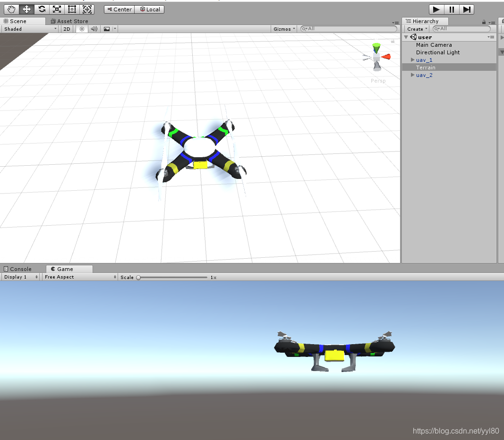Click the green Y axis gizmo cone
The width and height of the screenshot is (504, 440).
[x=376, y=48]
